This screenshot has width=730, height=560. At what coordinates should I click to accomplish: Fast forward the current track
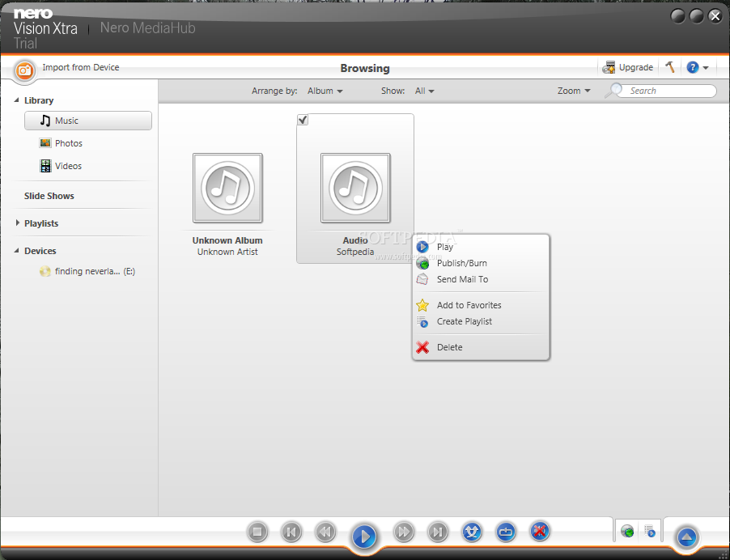point(404,532)
